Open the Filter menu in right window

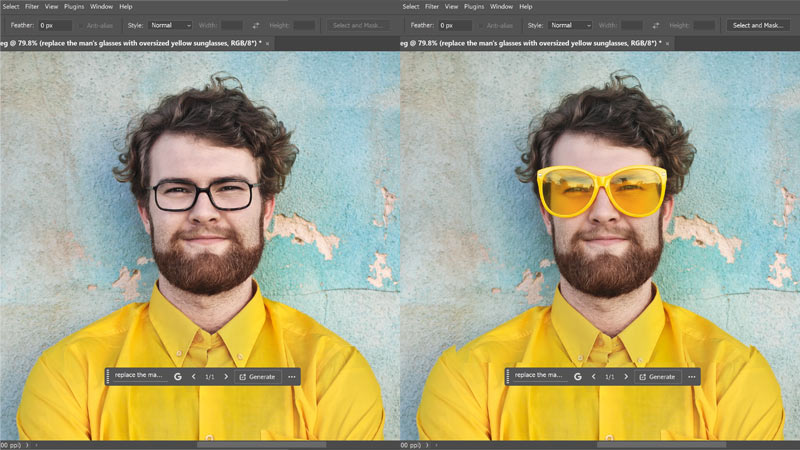[432, 7]
